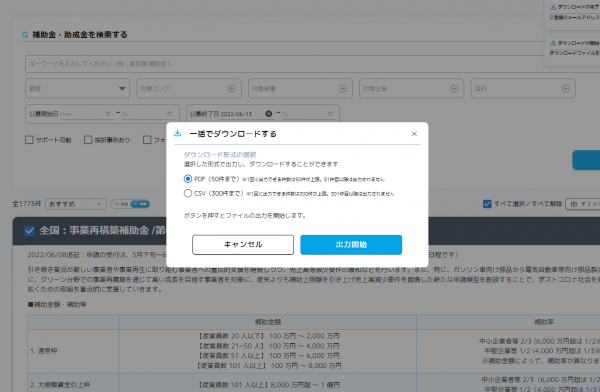Toggle the サポート可能 checkbox
The height and width of the screenshot is (392, 600).
click(29, 140)
